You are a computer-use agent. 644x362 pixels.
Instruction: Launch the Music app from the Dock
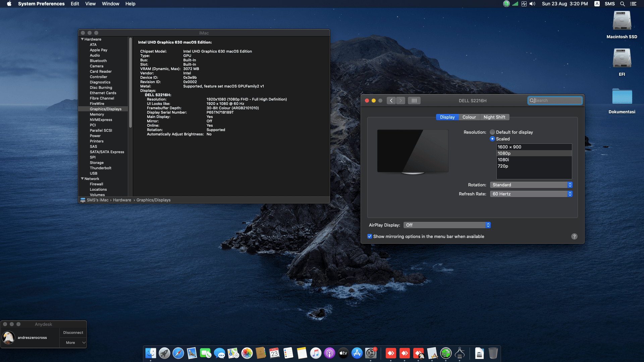point(316,353)
